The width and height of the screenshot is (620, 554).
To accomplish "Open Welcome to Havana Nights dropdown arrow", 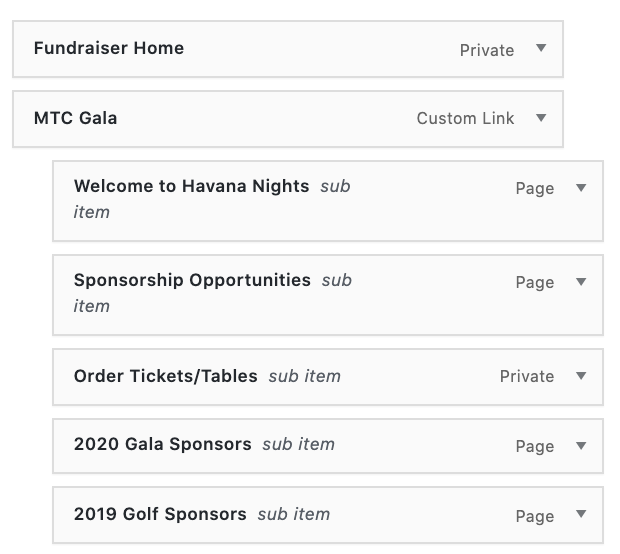I will point(581,188).
